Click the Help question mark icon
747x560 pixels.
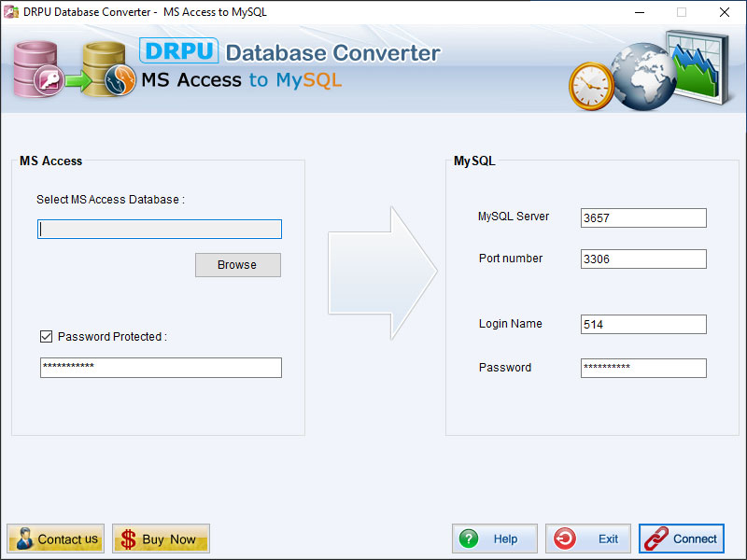coord(469,539)
